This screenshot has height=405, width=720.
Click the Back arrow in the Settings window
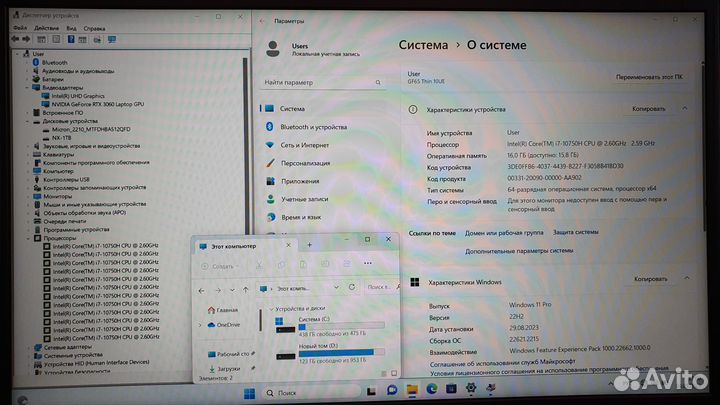tap(262, 21)
